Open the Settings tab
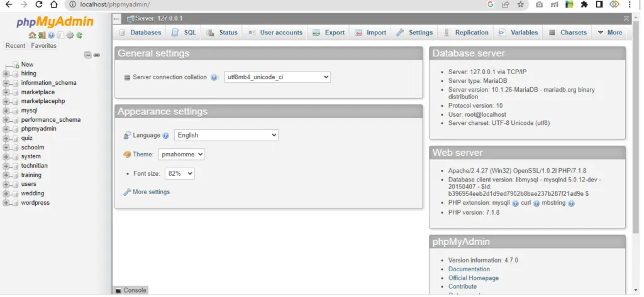This screenshot has width=644, height=297. (414, 33)
